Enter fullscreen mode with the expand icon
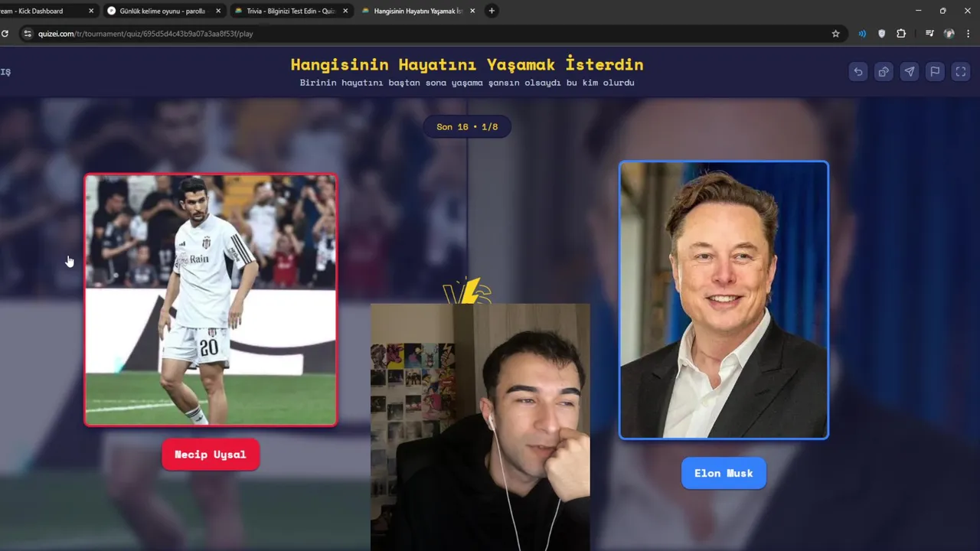980x551 pixels. pyautogui.click(x=960, y=71)
